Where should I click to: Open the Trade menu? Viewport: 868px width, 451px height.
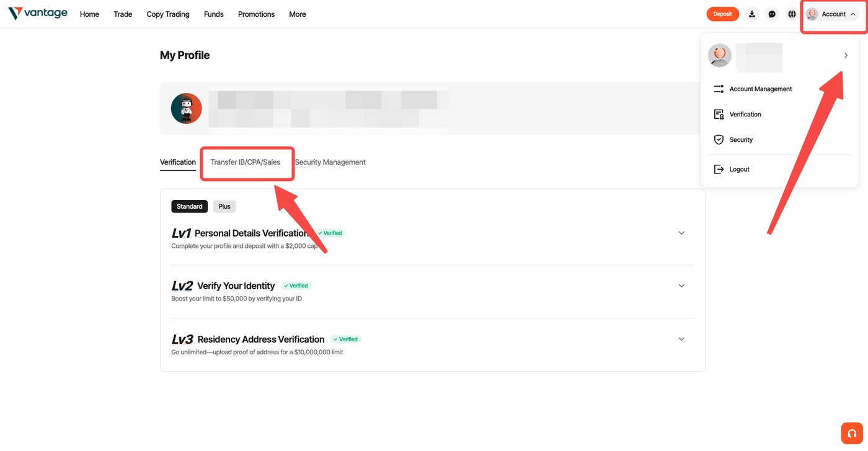pos(123,14)
